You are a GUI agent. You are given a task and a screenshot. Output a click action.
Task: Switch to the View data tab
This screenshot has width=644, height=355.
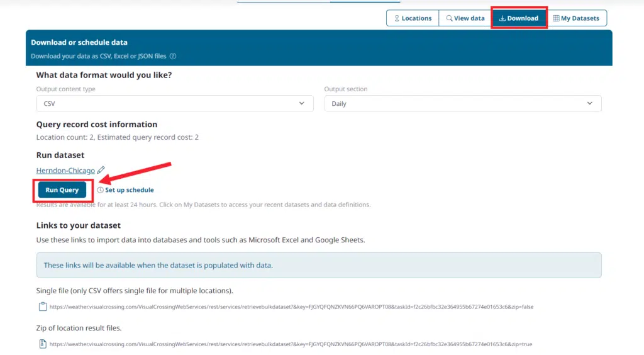(x=465, y=18)
